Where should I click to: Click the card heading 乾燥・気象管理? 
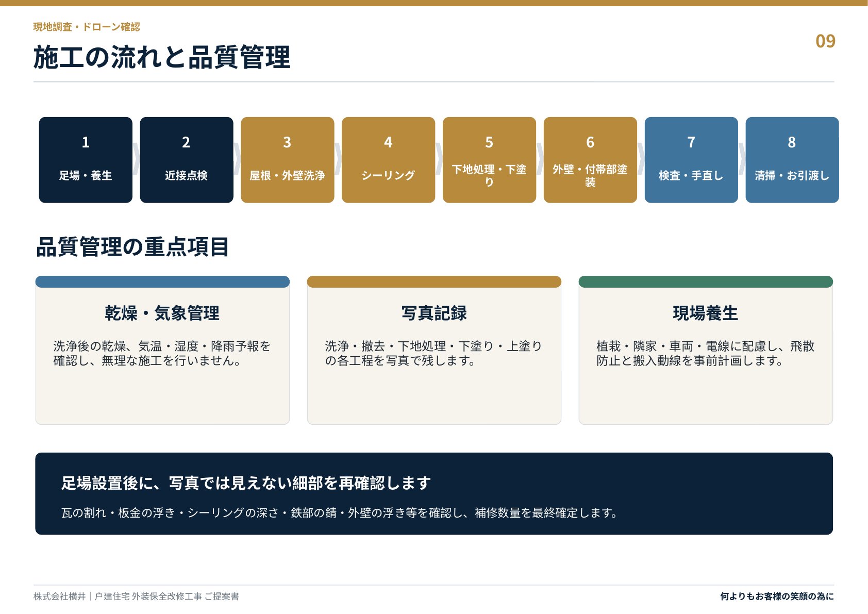[x=162, y=313]
